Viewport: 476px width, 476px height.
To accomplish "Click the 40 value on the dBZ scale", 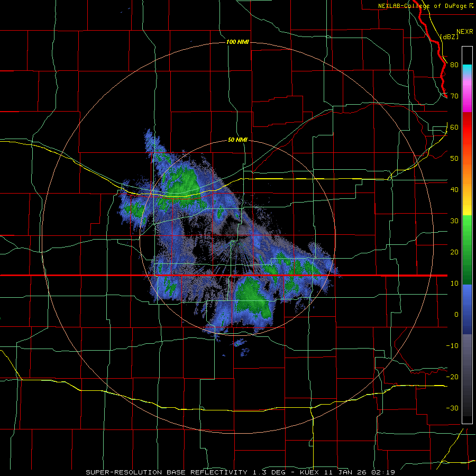I will tap(454, 190).
